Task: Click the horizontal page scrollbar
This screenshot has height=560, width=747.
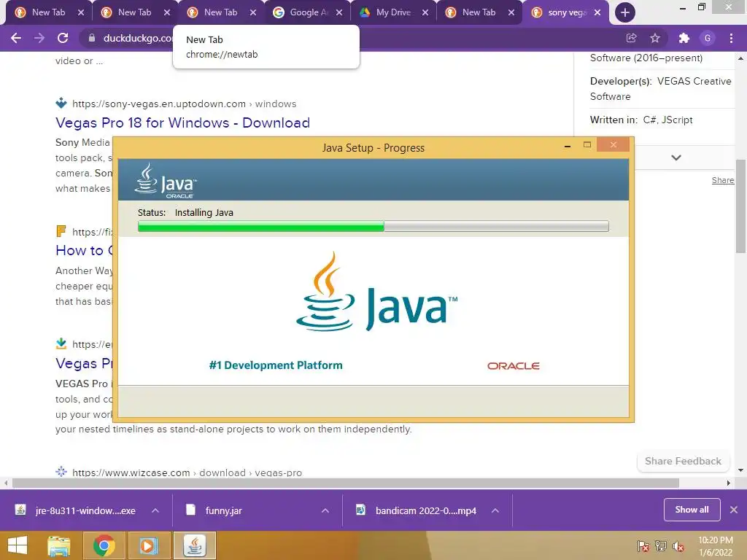Action: click(345, 483)
